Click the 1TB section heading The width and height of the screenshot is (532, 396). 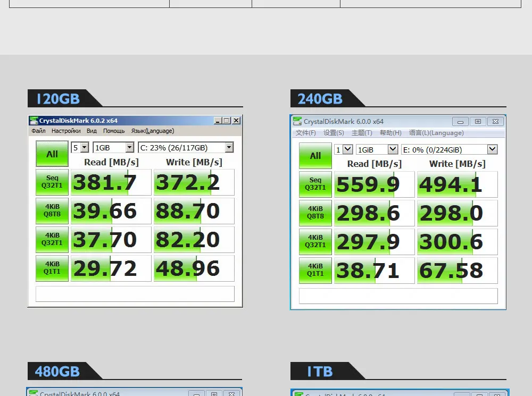pyautogui.click(x=320, y=371)
